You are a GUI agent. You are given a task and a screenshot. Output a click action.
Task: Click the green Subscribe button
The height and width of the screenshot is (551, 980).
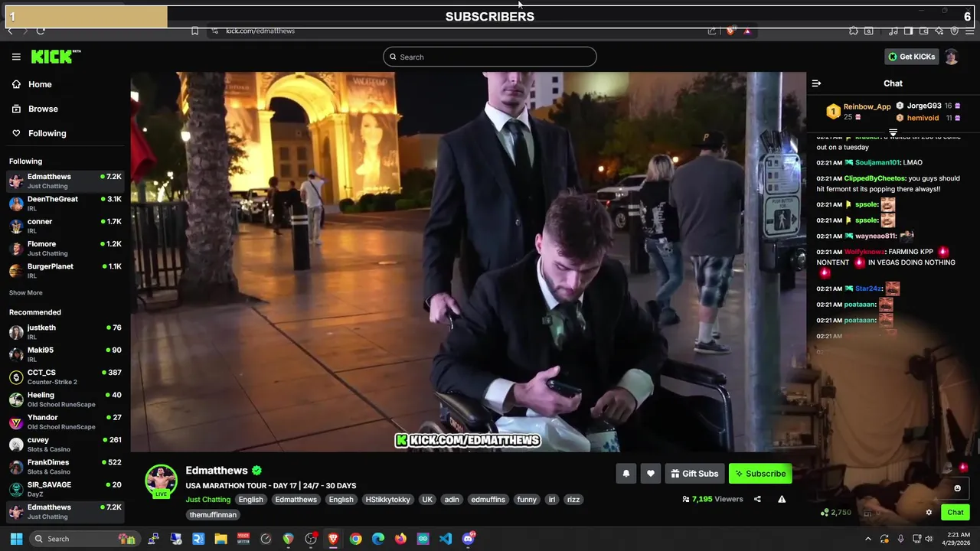tap(760, 474)
